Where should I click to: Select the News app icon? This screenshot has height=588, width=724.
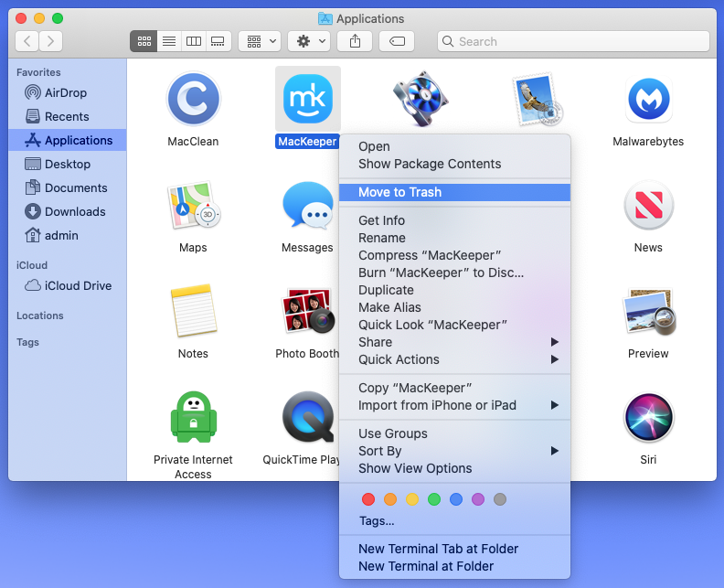pos(649,205)
